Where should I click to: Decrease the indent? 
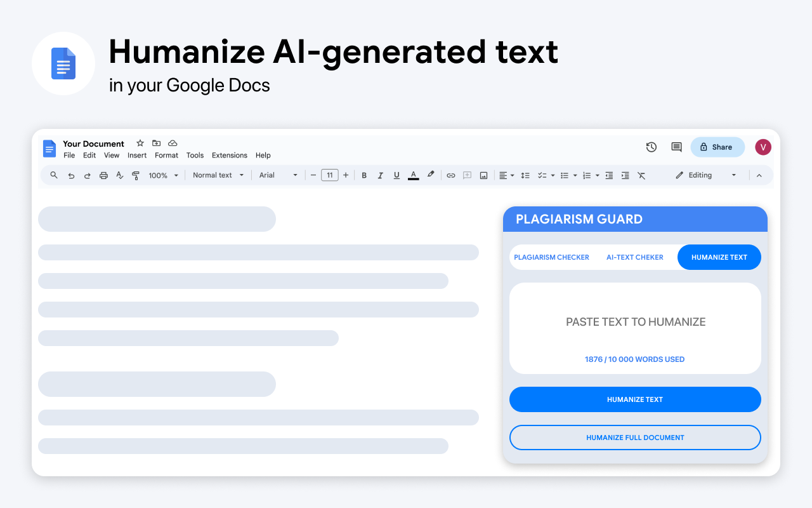pos(609,175)
